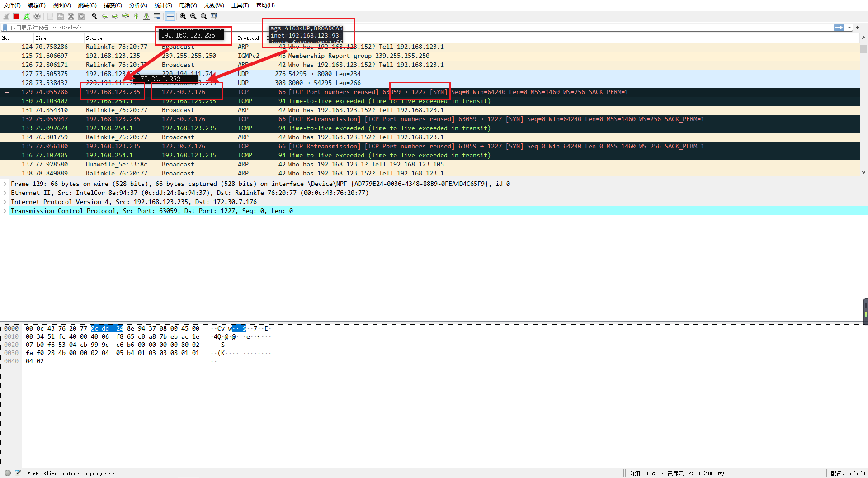868x478 pixels.
Task: Click the Save capture file icon
Action: point(61,16)
